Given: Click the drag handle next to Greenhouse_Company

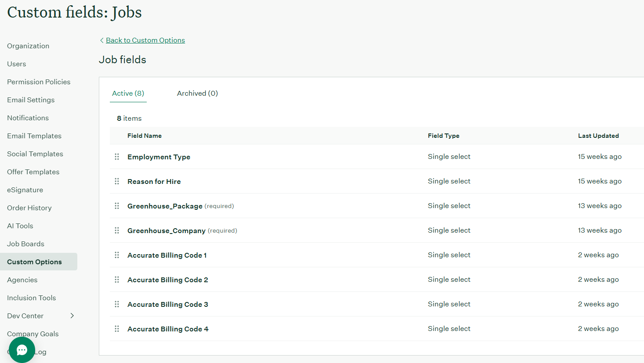Looking at the screenshot, I should [117, 230].
